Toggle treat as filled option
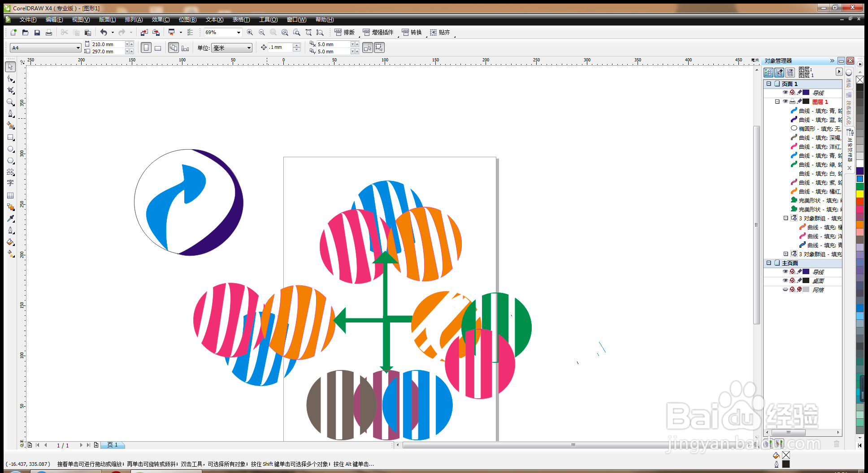868x473 pixels. pos(379,47)
